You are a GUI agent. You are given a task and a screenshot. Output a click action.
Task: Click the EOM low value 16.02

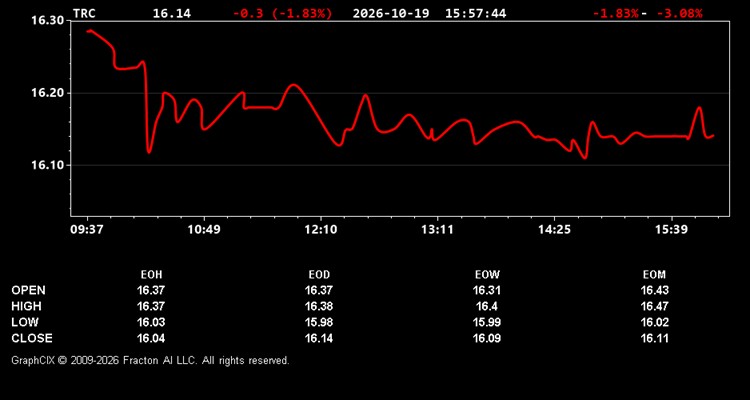pyautogui.click(x=654, y=322)
